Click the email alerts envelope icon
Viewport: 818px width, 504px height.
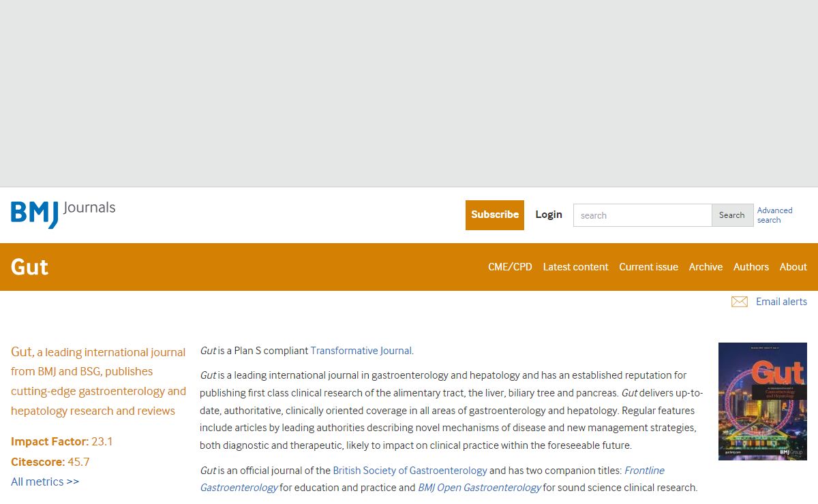[740, 302]
